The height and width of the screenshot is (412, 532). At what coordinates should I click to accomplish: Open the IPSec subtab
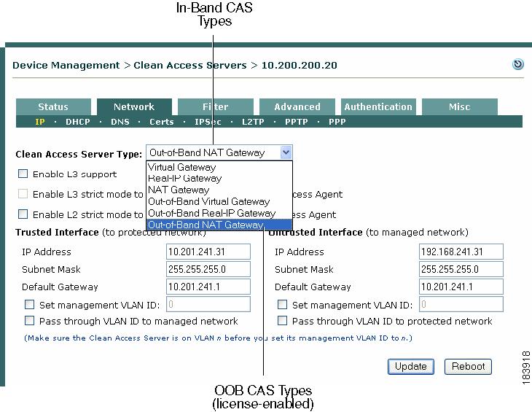208,122
